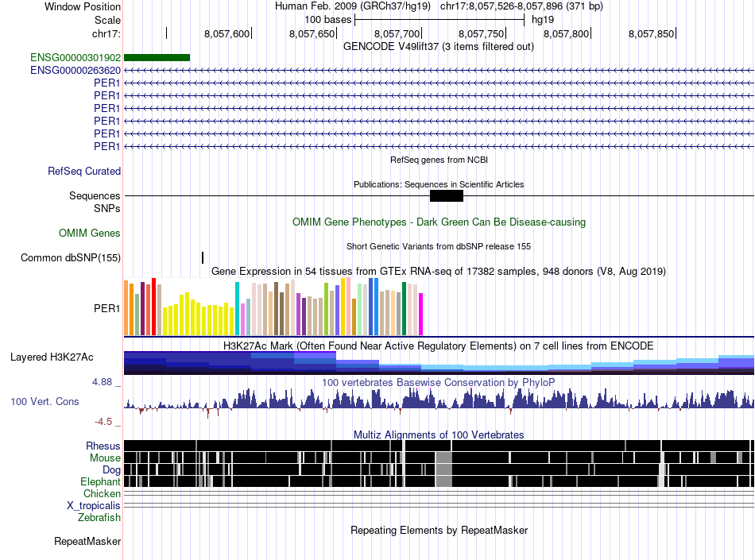
Task: Open the 100 Vert. Cons track label
Action: (45, 402)
